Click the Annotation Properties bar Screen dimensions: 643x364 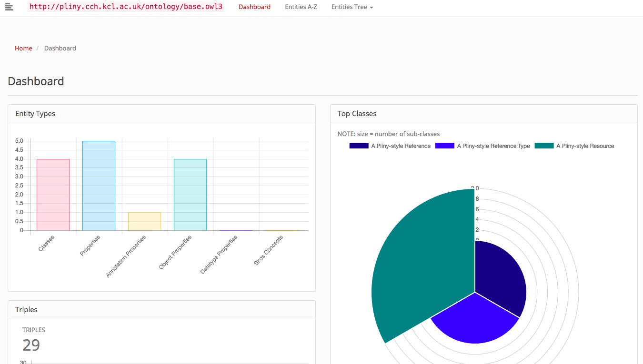pyautogui.click(x=144, y=221)
